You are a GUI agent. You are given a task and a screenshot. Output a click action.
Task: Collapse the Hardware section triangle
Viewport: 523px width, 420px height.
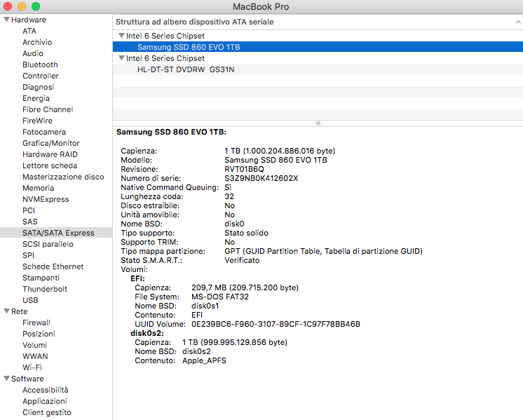click(x=6, y=20)
